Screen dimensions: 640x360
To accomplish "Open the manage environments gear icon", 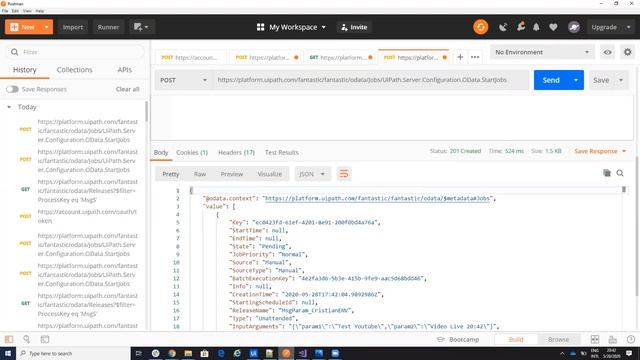I will pyautogui.click(x=627, y=52).
